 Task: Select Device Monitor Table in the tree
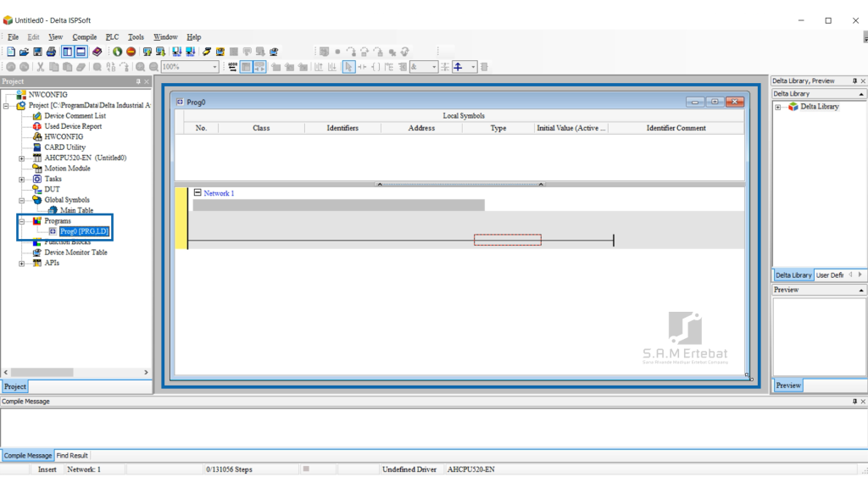[75, 252]
